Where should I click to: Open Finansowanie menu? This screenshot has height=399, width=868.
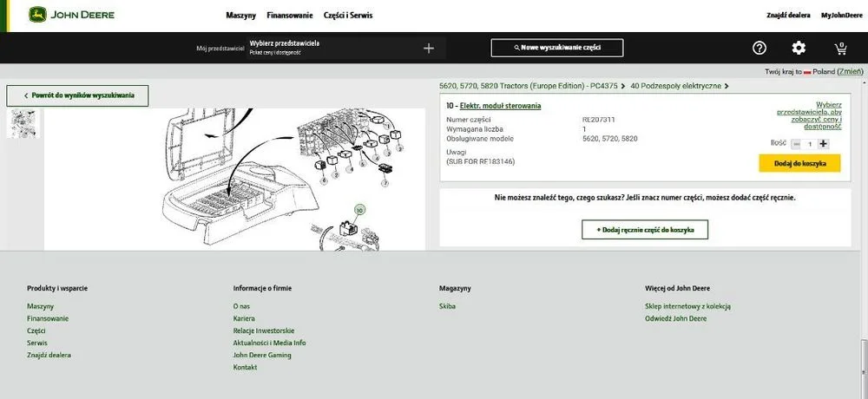point(290,16)
